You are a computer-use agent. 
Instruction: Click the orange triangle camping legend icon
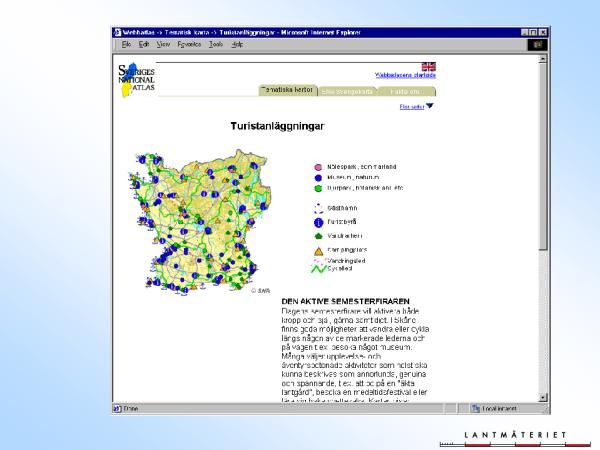click(318, 250)
